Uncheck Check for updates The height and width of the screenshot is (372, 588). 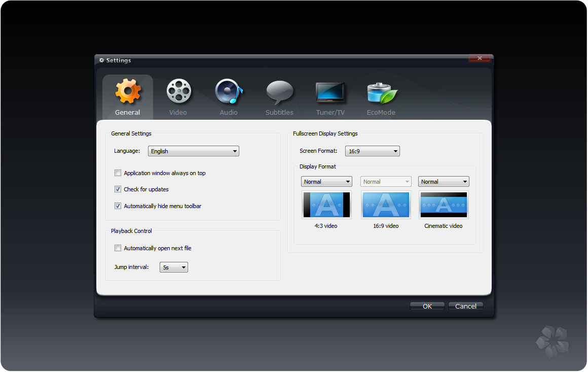pos(118,189)
